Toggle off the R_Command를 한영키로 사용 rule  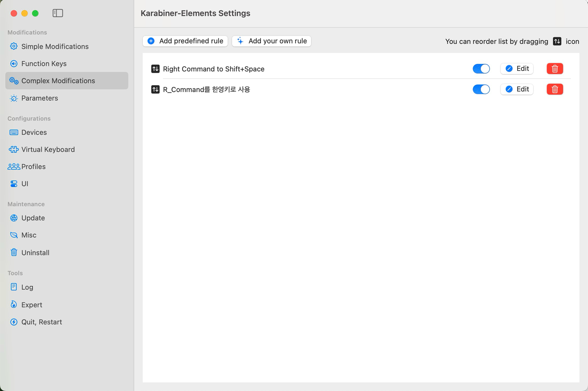pyautogui.click(x=481, y=89)
